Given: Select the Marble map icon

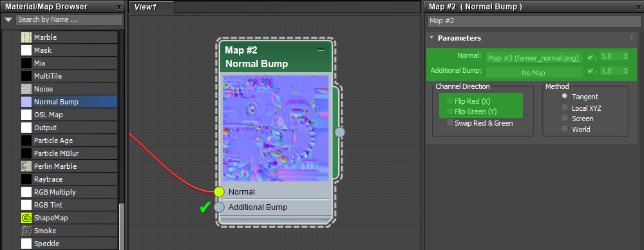Looking at the screenshot, I should [x=26, y=37].
